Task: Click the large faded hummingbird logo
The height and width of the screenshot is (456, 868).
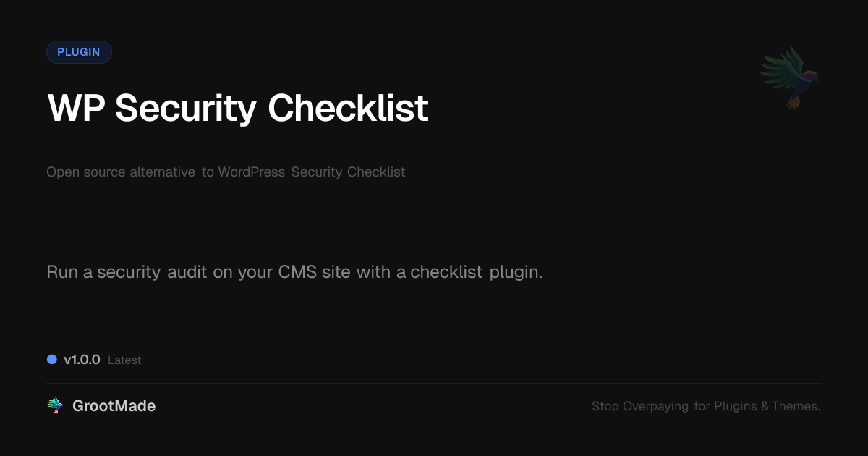Action: point(790,77)
